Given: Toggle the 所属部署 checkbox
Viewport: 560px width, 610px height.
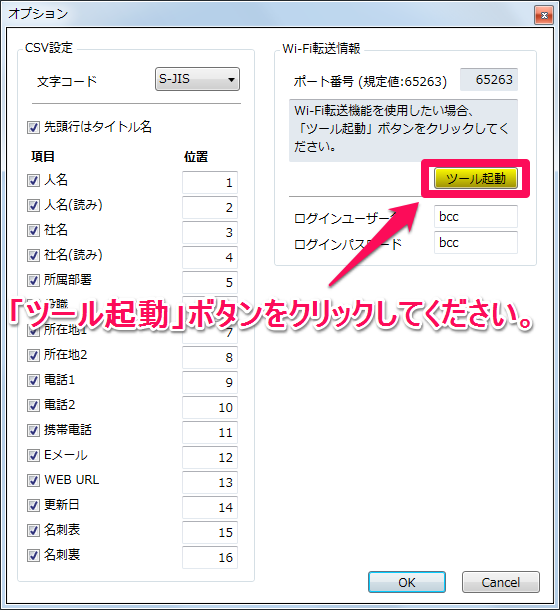Looking at the screenshot, I should coord(33,280).
